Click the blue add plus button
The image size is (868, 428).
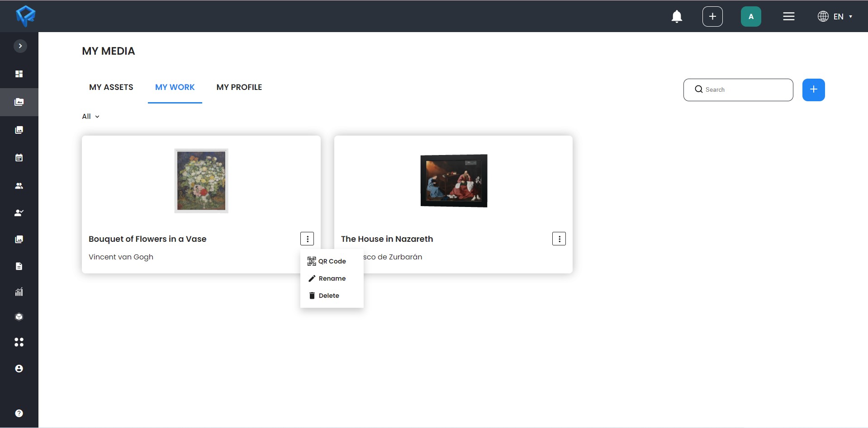click(x=813, y=90)
